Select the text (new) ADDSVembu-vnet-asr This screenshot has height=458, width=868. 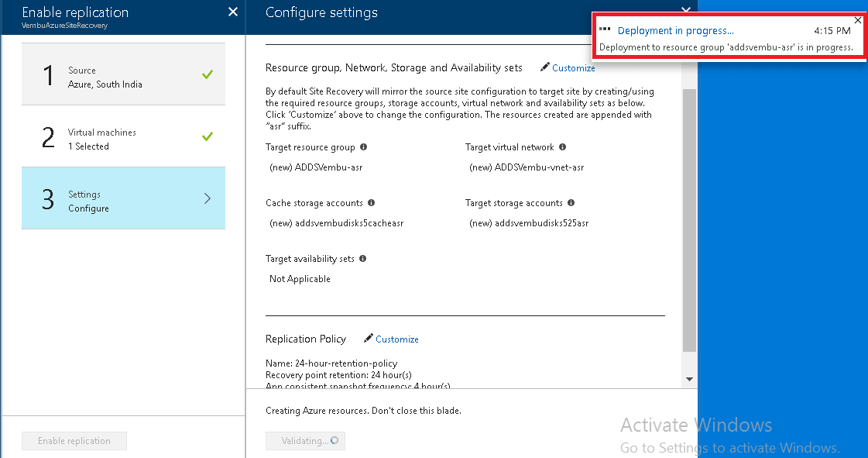tap(527, 167)
